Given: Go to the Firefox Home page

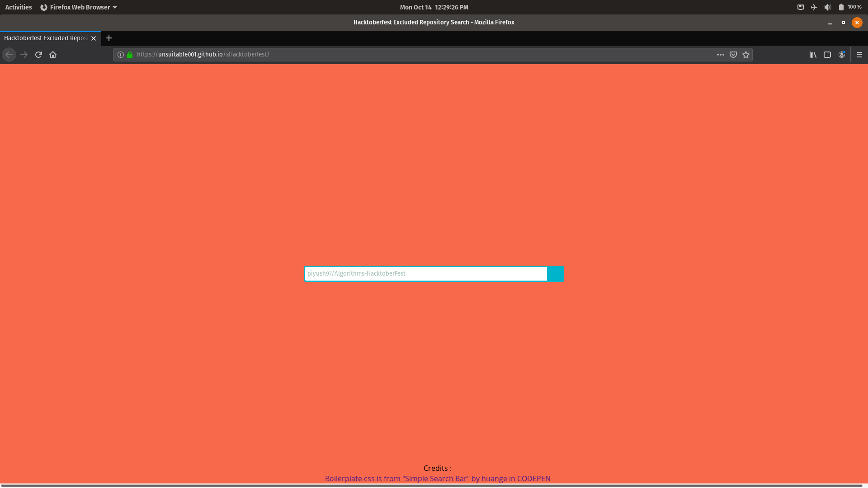Looking at the screenshot, I should click(x=53, y=55).
